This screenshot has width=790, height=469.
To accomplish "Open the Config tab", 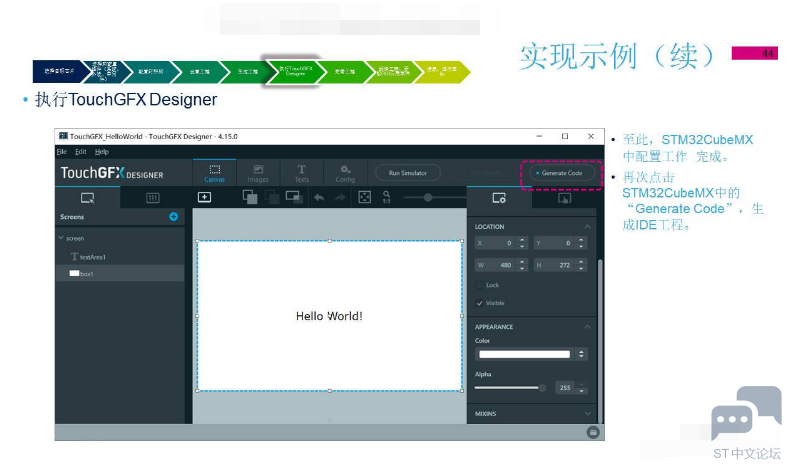I will [x=345, y=173].
